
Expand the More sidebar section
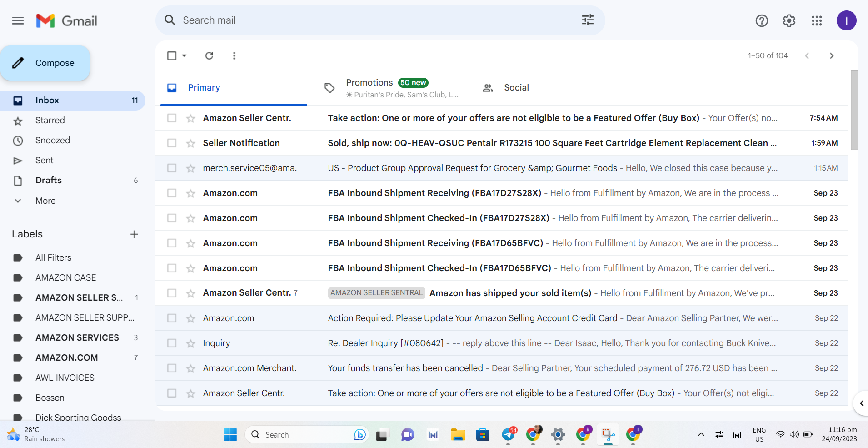point(45,201)
